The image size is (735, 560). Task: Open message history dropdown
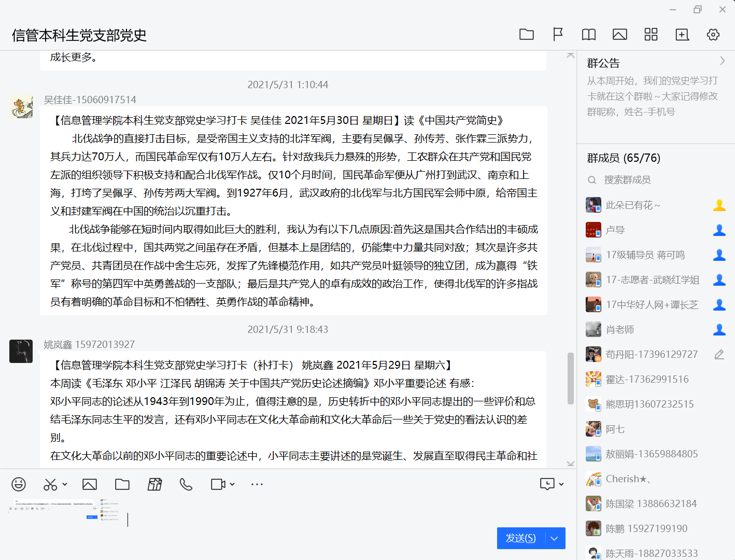561,484
